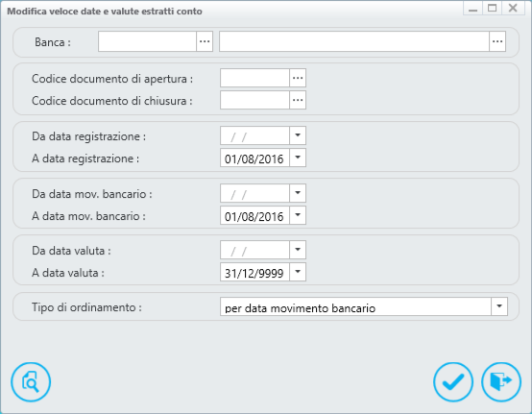The width and height of the screenshot is (532, 414).
Task: Click the Codice documento di chiusura field
Action: pos(254,100)
